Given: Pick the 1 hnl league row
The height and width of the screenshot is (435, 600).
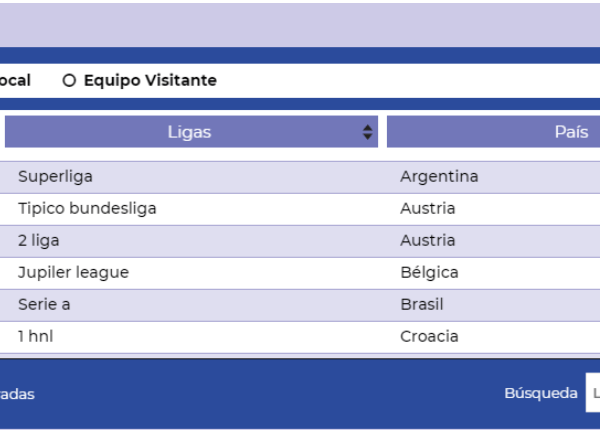Looking at the screenshot, I should (x=35, y=337).
